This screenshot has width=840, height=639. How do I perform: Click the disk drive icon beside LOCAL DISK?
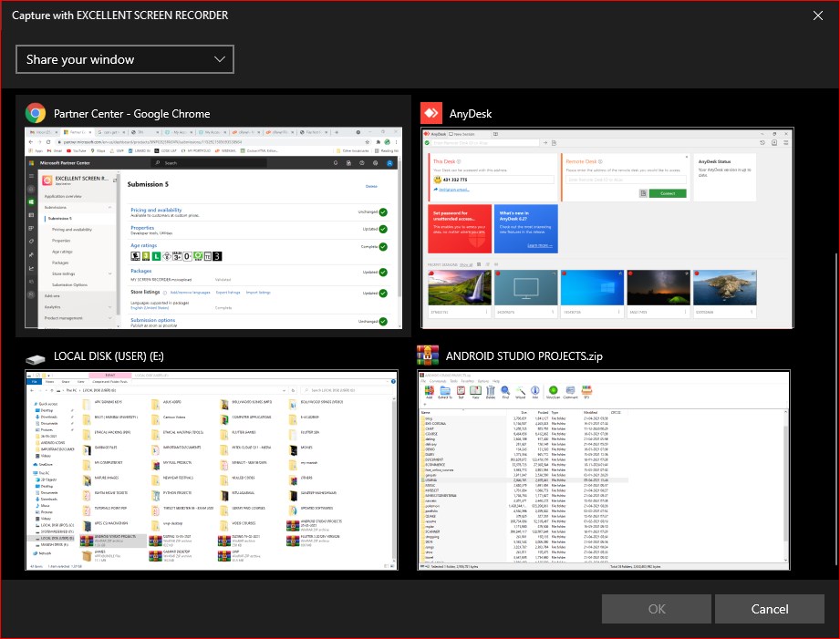pyautogui.click(x=36, y=358)
